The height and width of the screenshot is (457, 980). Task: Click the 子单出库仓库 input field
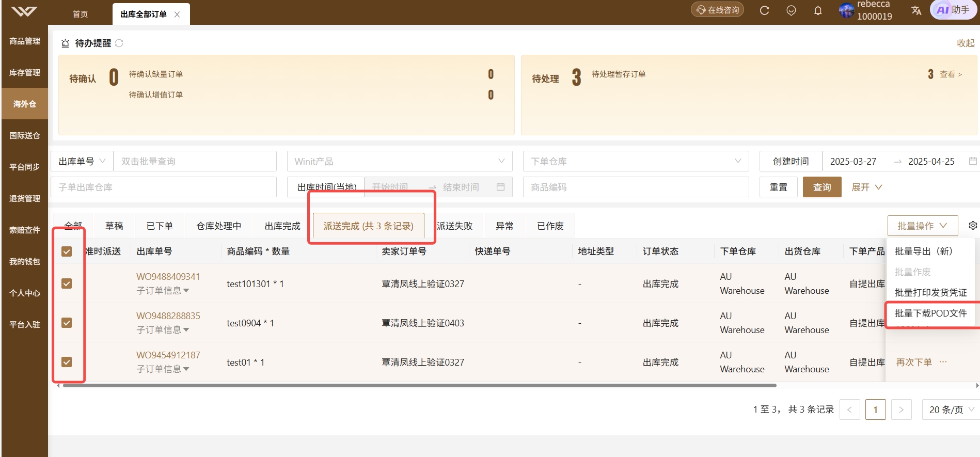coord(164,187)
